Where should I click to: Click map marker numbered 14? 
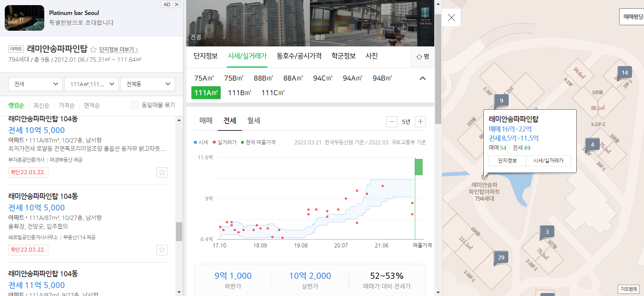[625, 73]
